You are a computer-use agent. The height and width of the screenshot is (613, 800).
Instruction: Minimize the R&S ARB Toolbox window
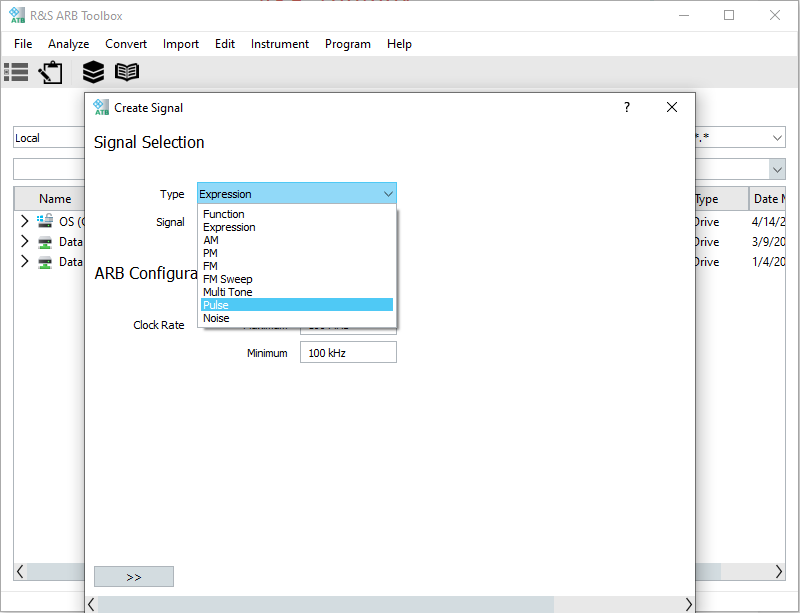pyautogui.click(x=684, y=15)
